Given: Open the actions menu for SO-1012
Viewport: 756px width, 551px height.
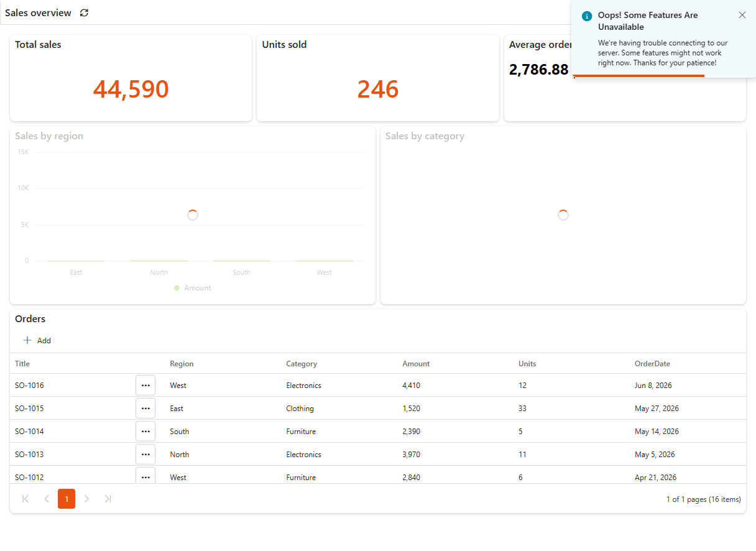Looking at the screenshot, I should tap(145, 476).
